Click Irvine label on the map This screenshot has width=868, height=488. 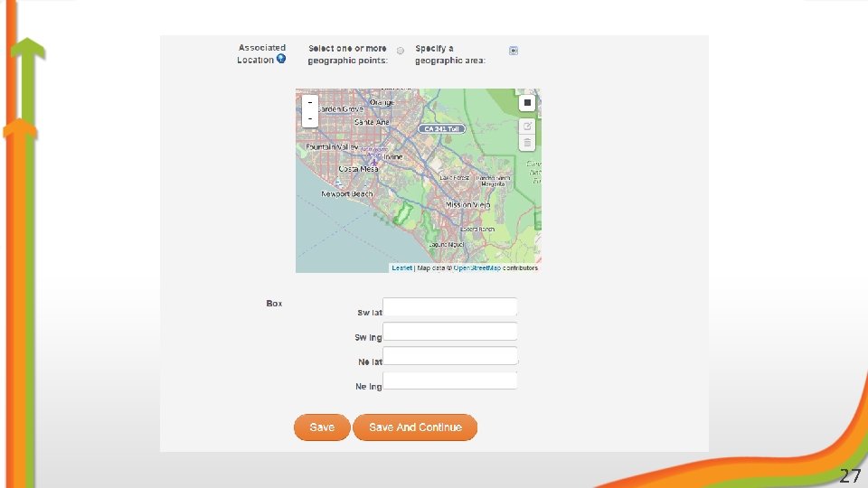point(393,157)
